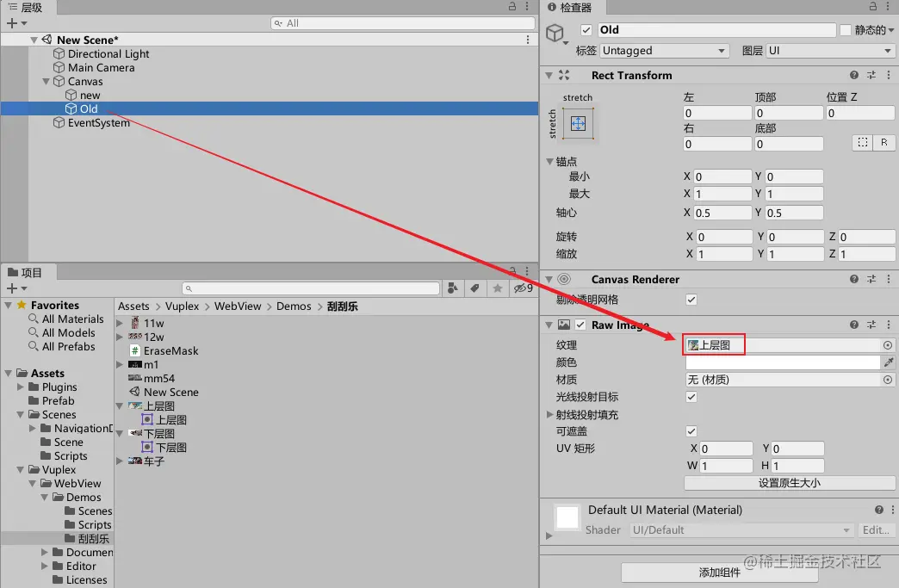Open Layer UI dropdown
The image size is (899, 588).
pyautogui.click(x=830, y=51)
